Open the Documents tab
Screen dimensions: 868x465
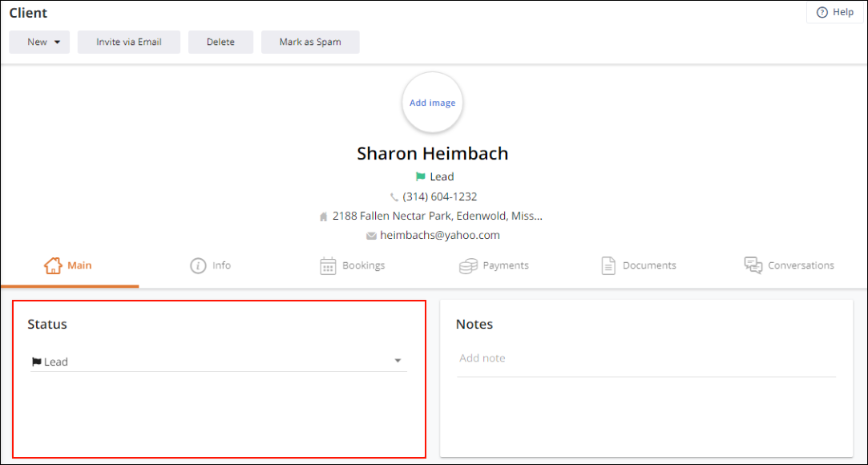[639, 265]
